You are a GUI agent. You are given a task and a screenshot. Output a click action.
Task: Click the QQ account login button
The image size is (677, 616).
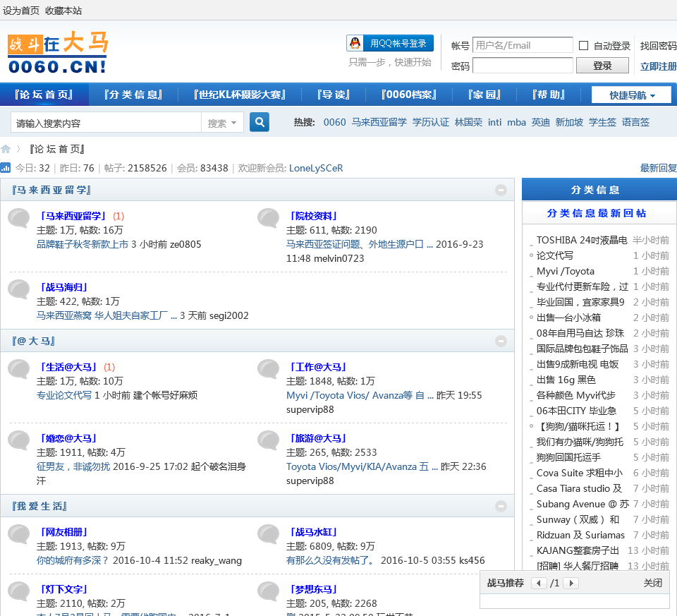tap(390, 43)
